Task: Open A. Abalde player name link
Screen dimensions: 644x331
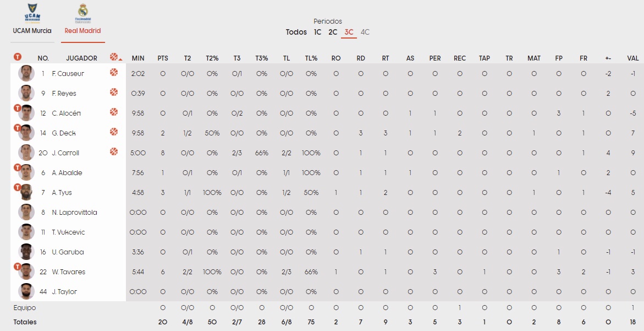Action: (x=67, y=172)
